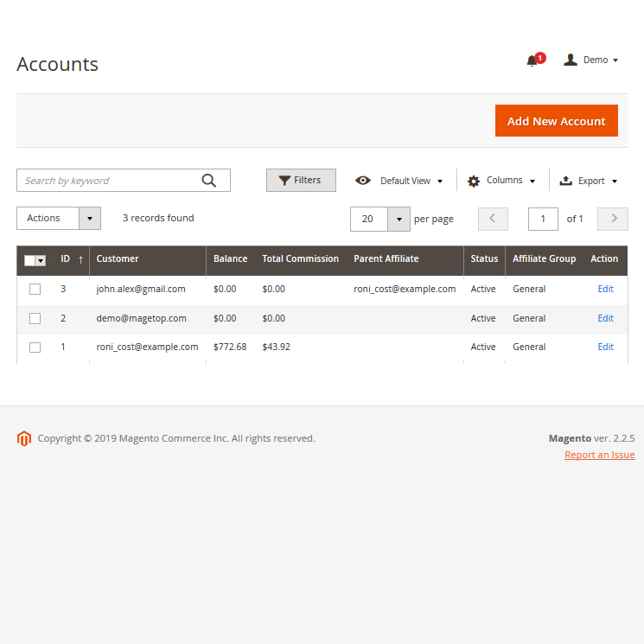Click the Demo user account icon
This screenshot has height=644, width=644.
tap(571, 60)
